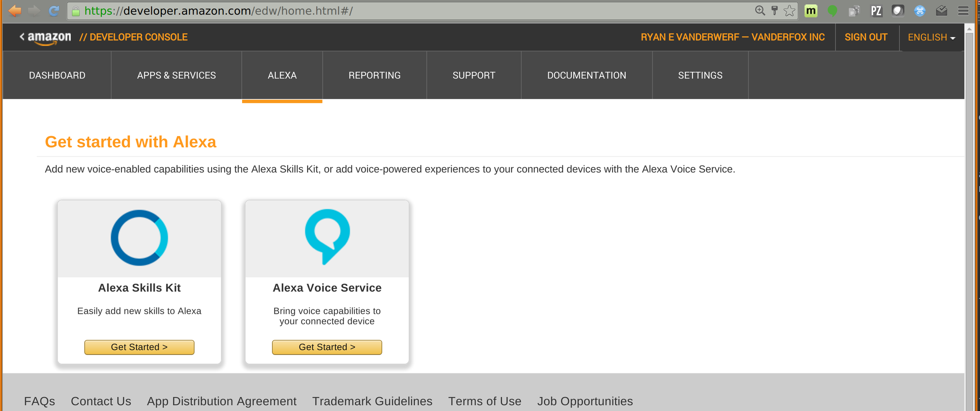Click the Alexa Voice Service speech-bubble icon
This screenshot has height=411, width=980.
(327, 237)
